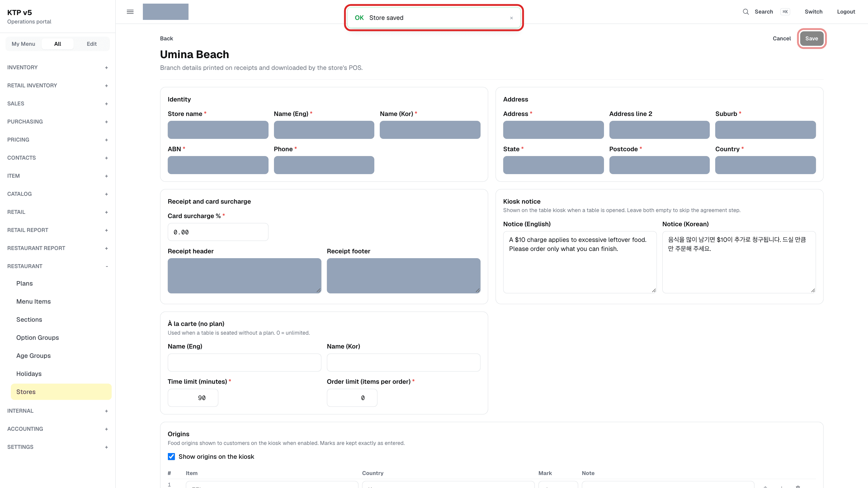The width and height of the screenshot is (868, 488).
Task: Expand the SALES section
Action: point(58,103)
